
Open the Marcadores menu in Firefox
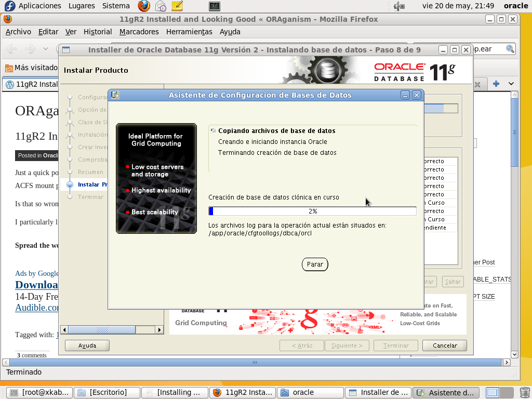pos(139,32)
